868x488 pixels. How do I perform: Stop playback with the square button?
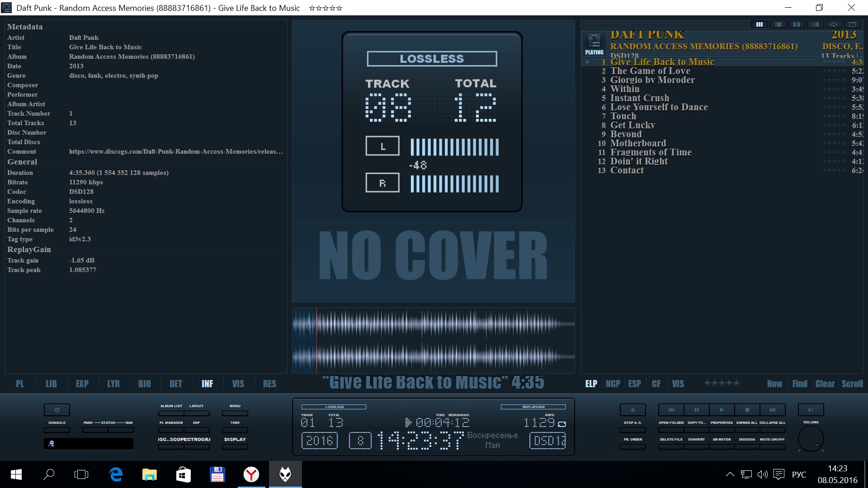tap(747, 410)
